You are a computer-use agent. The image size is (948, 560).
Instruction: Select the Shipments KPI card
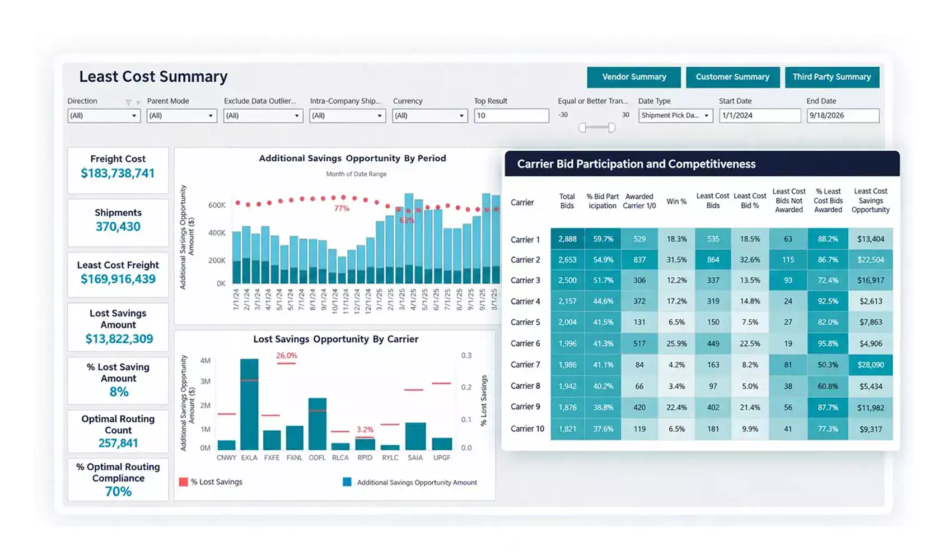tap(118, 222)
